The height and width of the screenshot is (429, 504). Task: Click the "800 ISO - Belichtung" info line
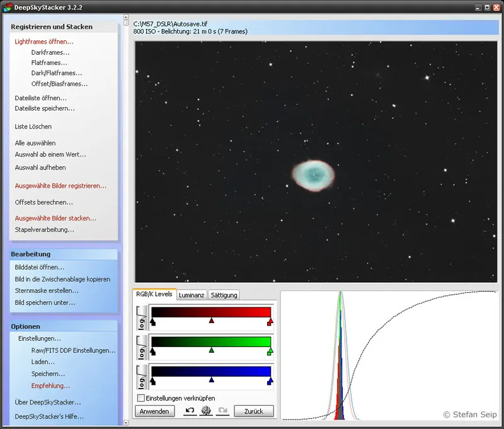click(190, 31)
